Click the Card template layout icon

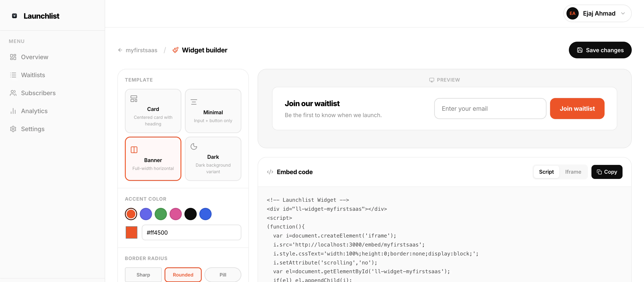134,99
